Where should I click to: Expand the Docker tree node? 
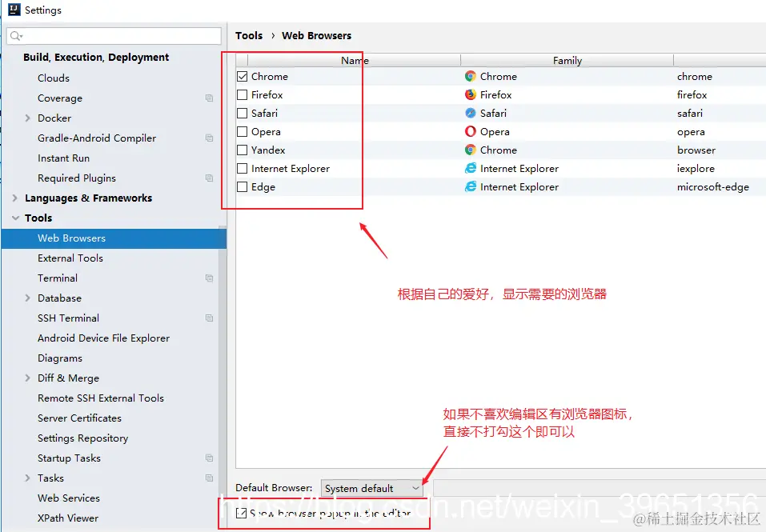coord(27,118)
